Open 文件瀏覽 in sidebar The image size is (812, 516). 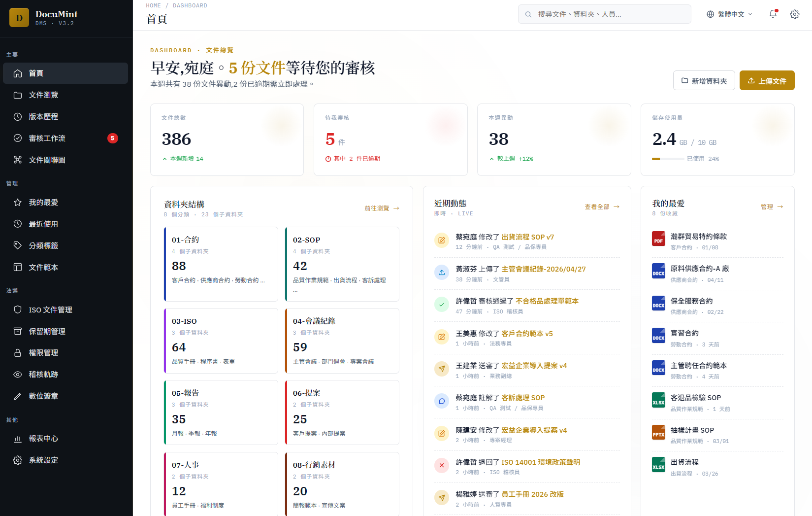pos(65,95)
